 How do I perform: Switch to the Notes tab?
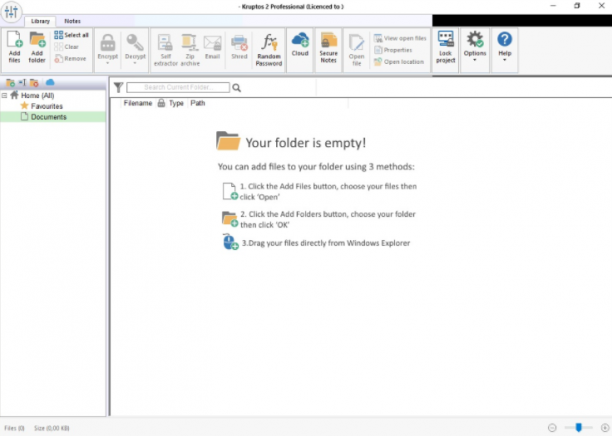[x=72, y=21]
